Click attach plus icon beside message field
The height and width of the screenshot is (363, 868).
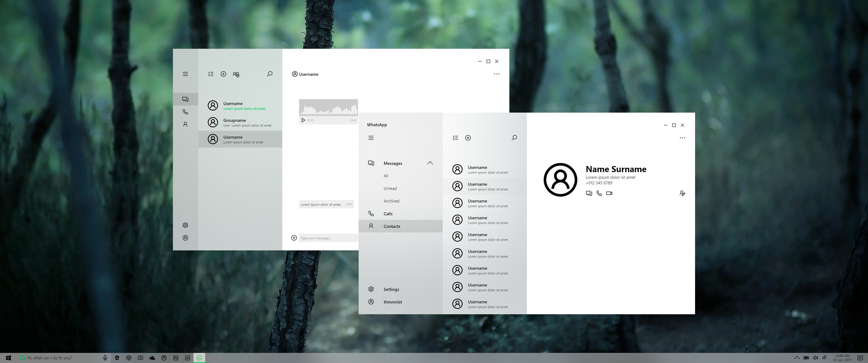point(294,238)
